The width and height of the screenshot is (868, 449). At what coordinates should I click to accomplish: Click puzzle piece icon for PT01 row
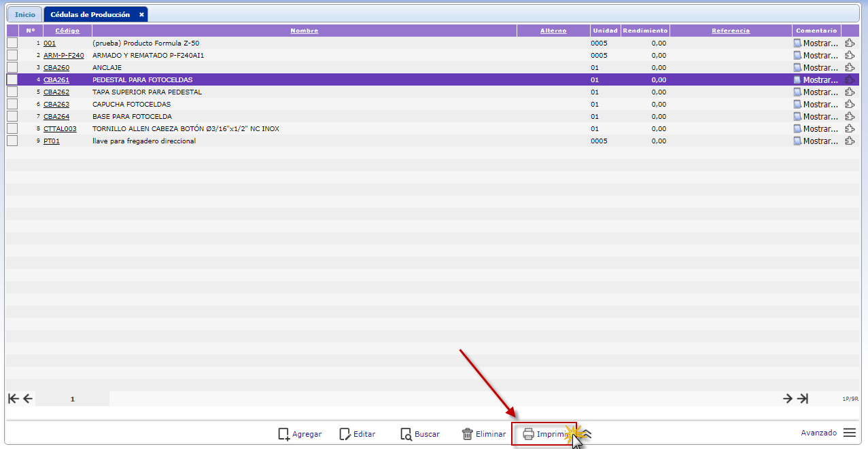click(x=850, y=141)
